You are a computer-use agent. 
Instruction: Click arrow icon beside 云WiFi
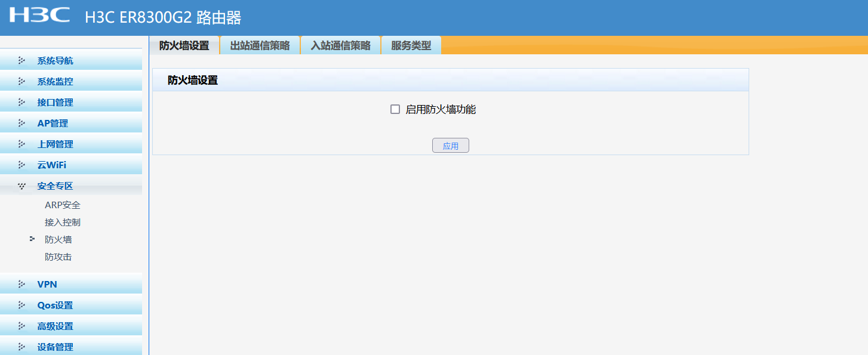click(22, 165)
